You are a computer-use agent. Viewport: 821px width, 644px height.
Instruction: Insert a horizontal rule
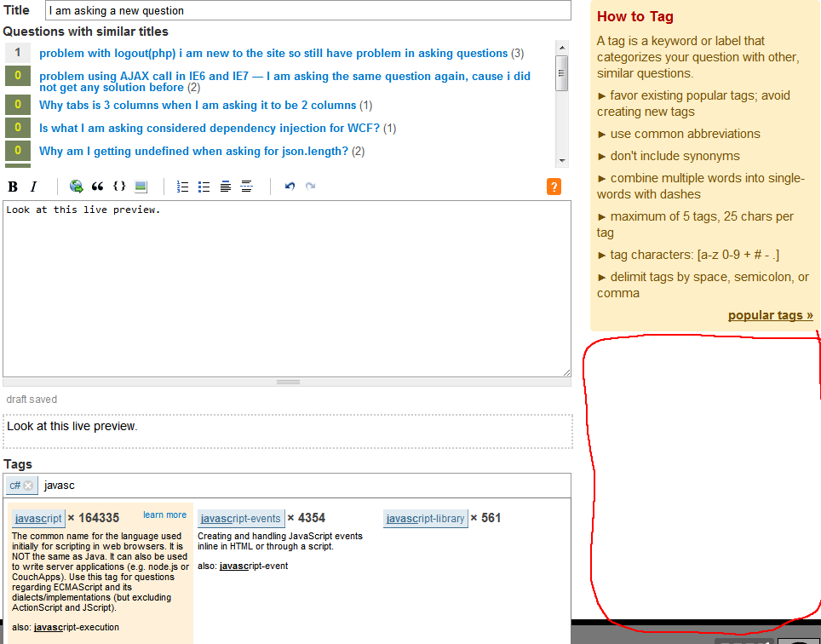[x=246, y=187]
